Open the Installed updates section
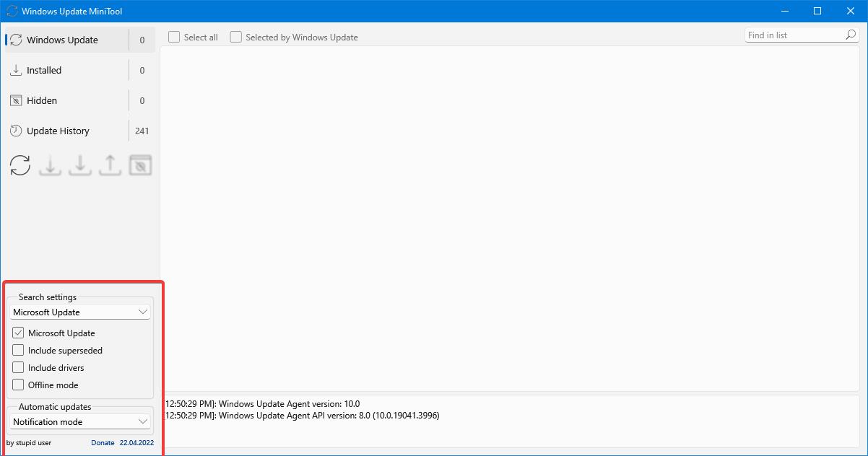The height and width of the screenshot is (456, 868). (x=80, y=70)
